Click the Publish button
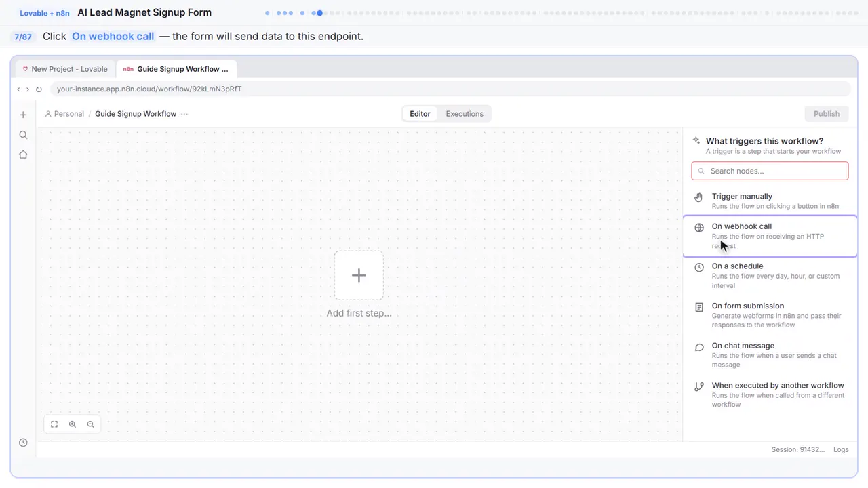This screenshot has width=868, height=488. coord(826,114)
